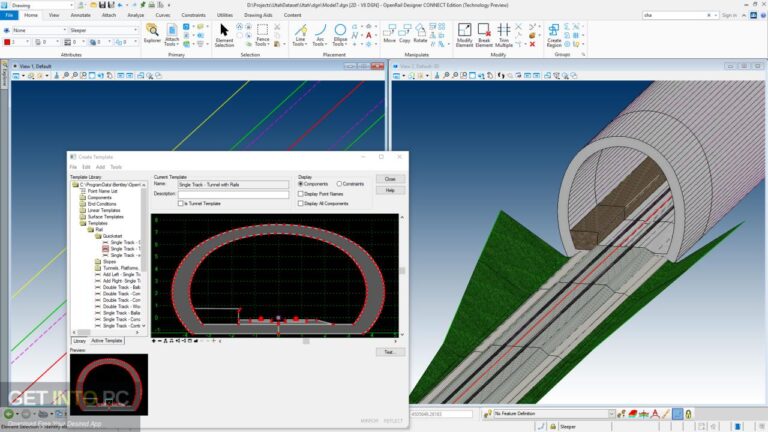Image resolution: width=768 pixels, height=432 pixels.
Task: Switch to the Constraints ribbon tab
Action: [193, 15]
